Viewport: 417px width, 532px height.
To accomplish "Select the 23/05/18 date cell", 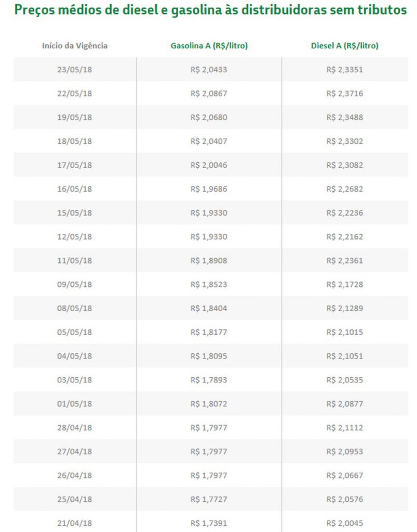I will tap(75, 70).
